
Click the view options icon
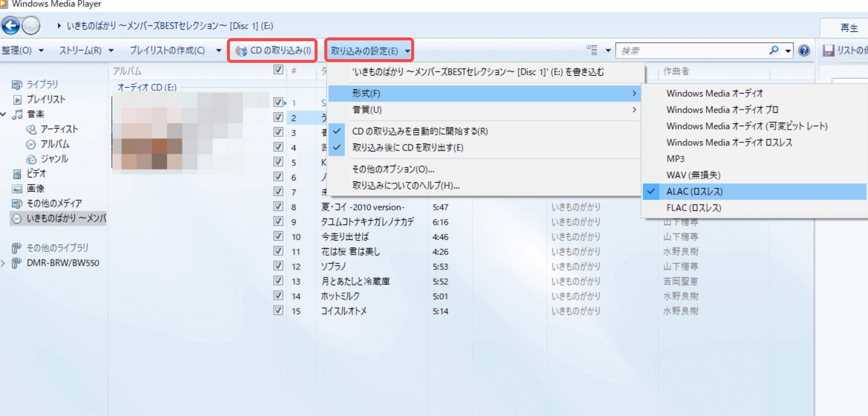tap(592, 50)
